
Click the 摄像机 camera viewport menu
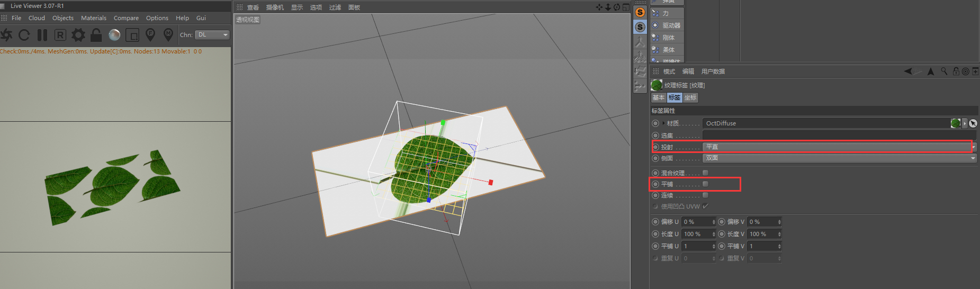pyautogui.click(x=275, y=7)
